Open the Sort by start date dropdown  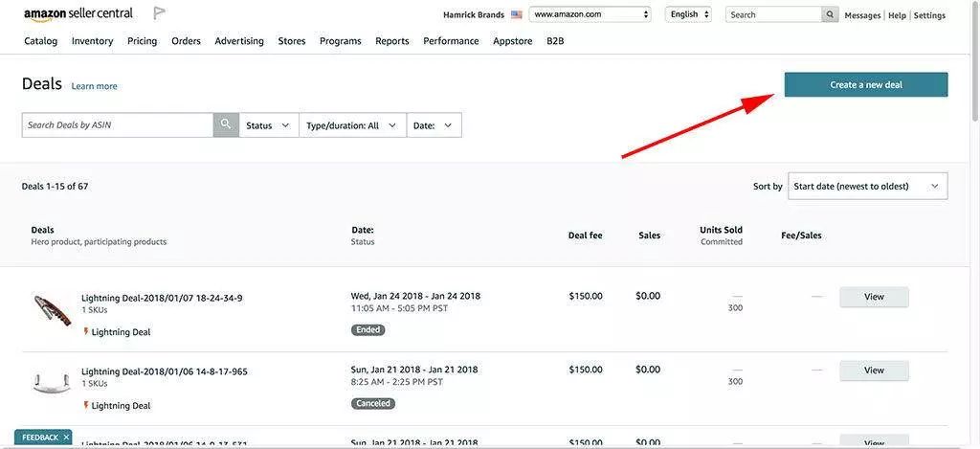pyautogui.click(x=867, y=186)
